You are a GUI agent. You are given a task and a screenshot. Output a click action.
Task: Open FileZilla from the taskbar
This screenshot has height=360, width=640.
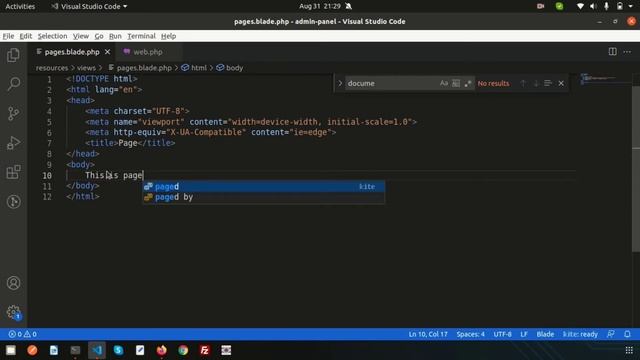[205, 350]
